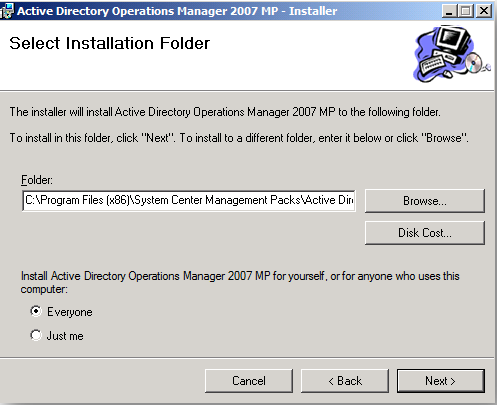Click inside the Folder path text box
This screenshot has width=497, height=405.
coord(189,200)
